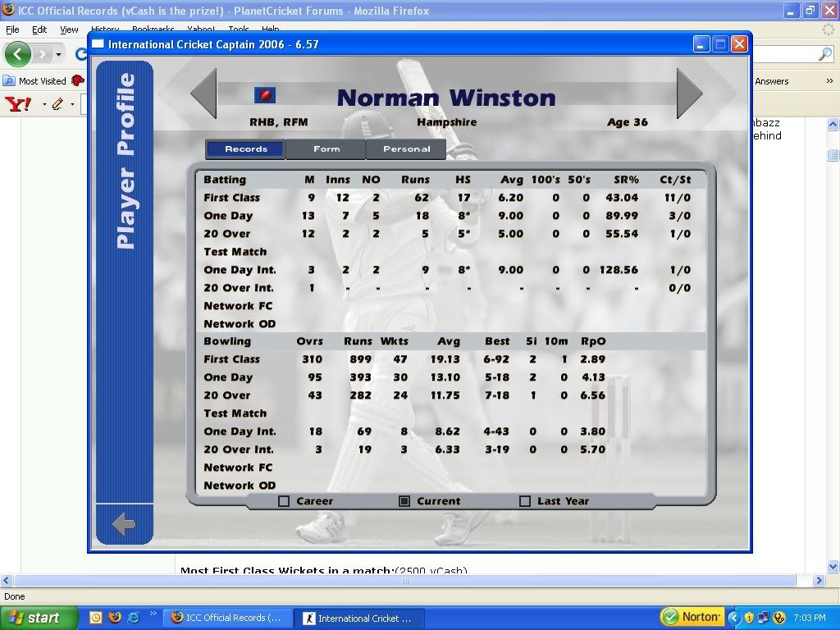The height and width of the screenshot is (630, 840).
Task: Click the Firefox logo in browser title bar
Action: [8, 10]
